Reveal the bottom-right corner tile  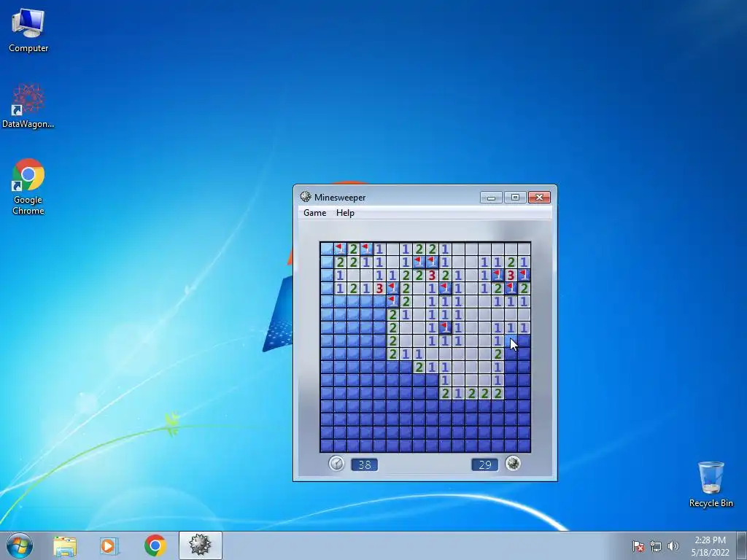pyautogui.click(x=524, y=446)
